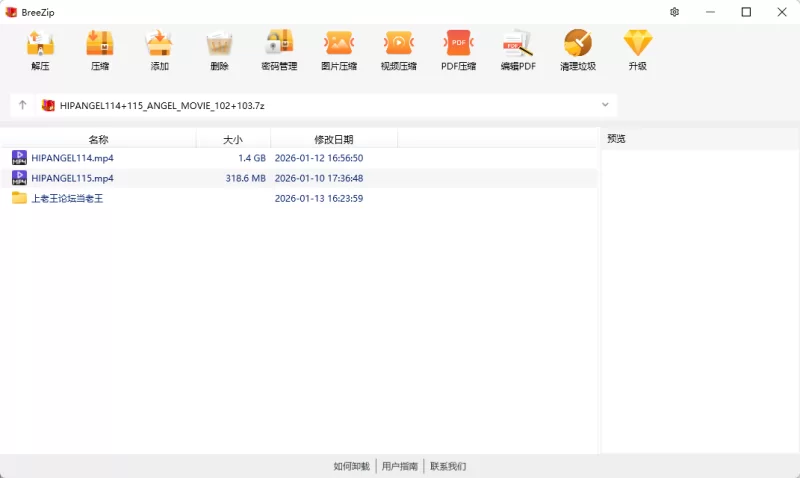Select the 添加 add files icon
This screenshot has height=478, width=800.
click(x=159, y=43)
